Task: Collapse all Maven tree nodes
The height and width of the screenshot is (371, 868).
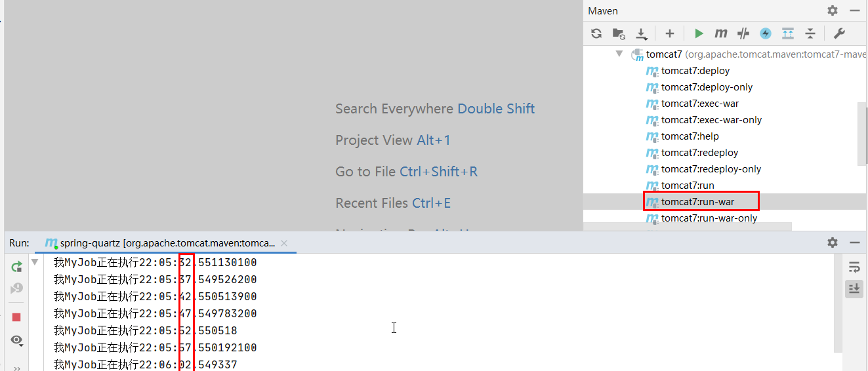Action: [x=810, y=33]
